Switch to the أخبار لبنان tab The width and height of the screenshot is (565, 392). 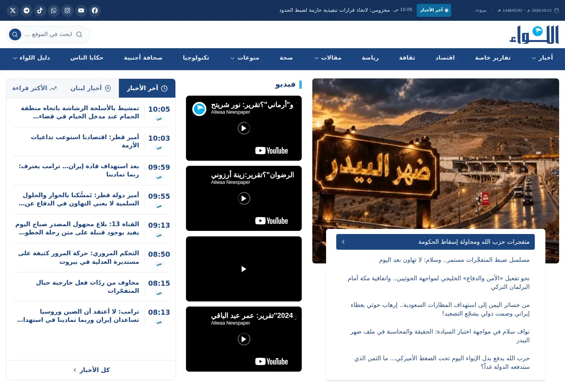pyautogui.click(x=91, y=88)
